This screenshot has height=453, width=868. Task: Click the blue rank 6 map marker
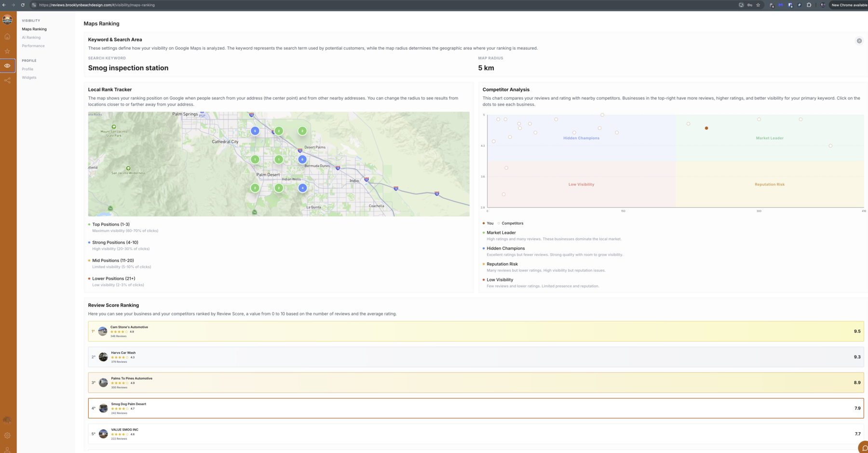point(302,159)
